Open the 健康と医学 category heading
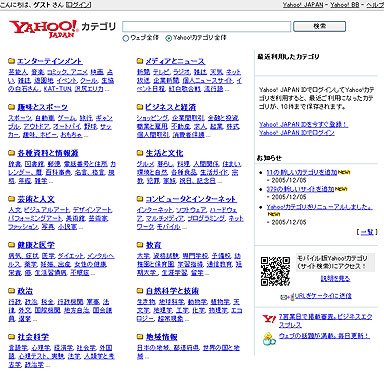 click(x=36, y=245)
